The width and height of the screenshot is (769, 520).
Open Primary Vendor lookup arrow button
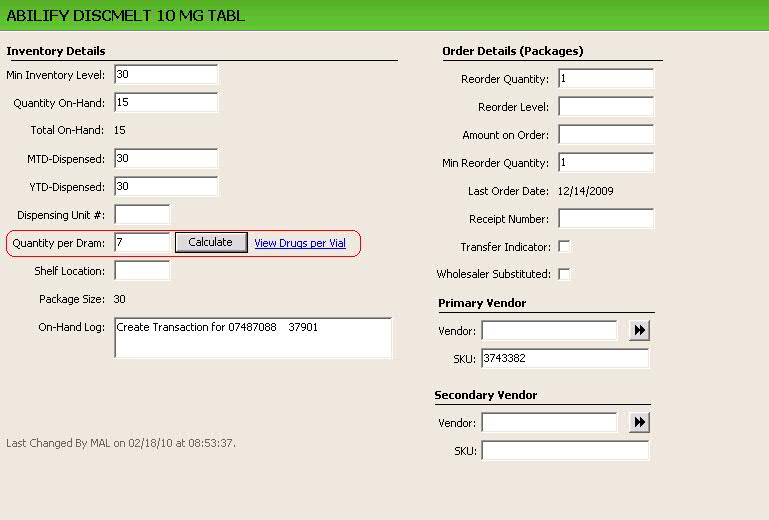(640, 330)
